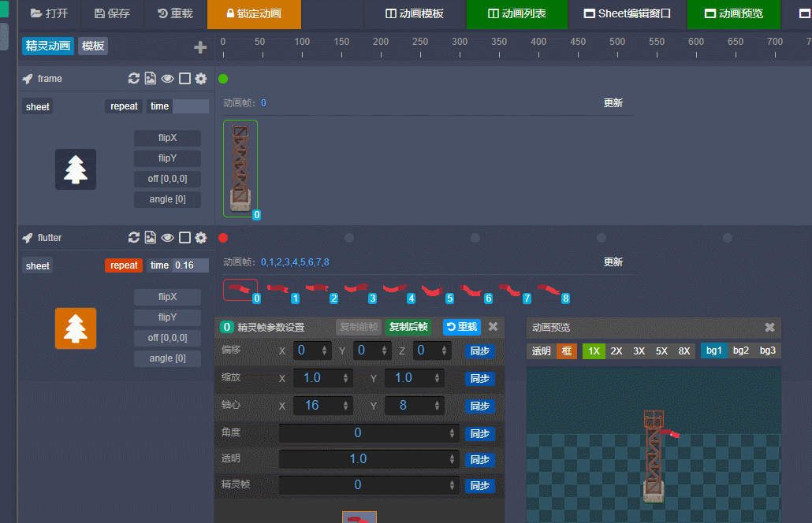Screen dimensions: 812x523
Task: Check the square box in flutter row
Action: tap(184, 238)
